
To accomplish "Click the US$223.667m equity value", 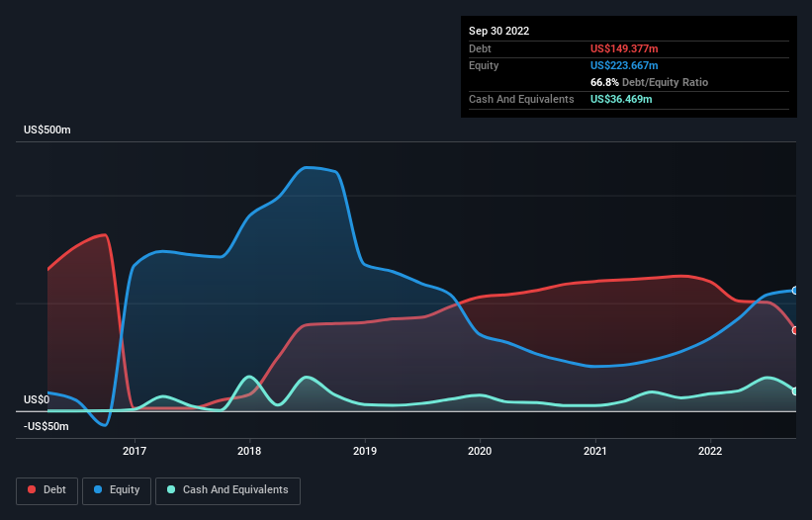I will (624, 65).
